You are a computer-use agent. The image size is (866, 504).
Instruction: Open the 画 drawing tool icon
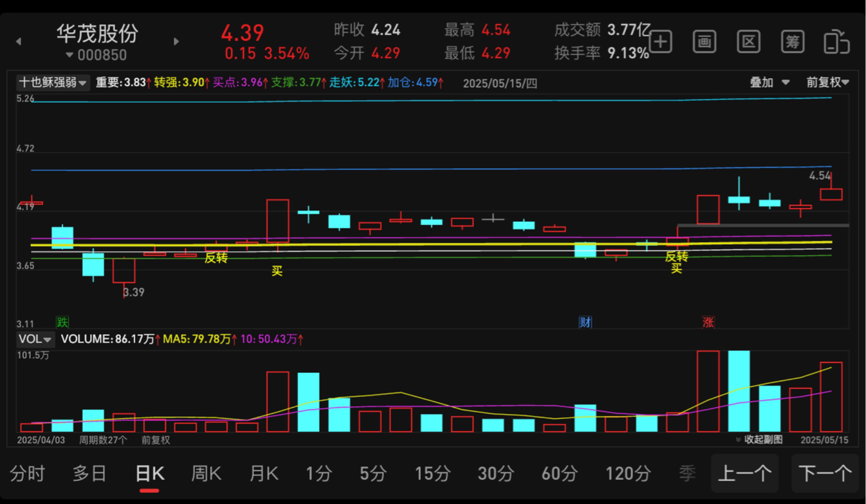pyautogui.click(x=704, y=42)
